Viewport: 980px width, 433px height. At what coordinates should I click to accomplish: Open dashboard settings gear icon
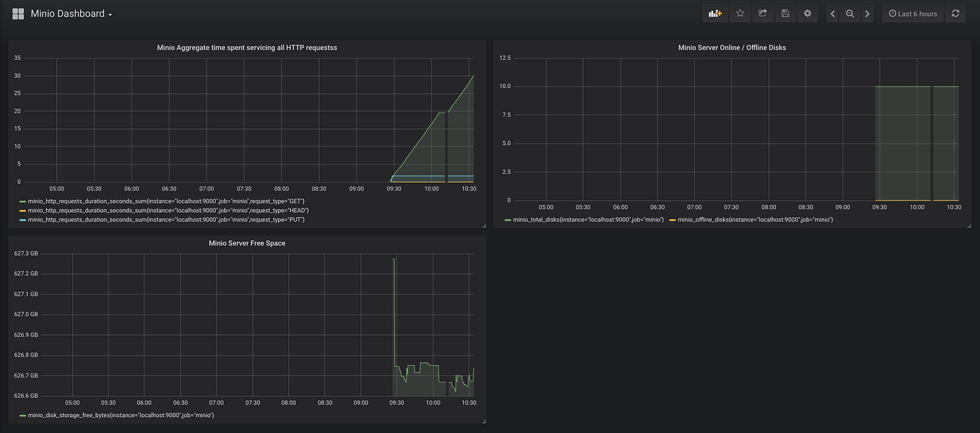coord(807,14)
